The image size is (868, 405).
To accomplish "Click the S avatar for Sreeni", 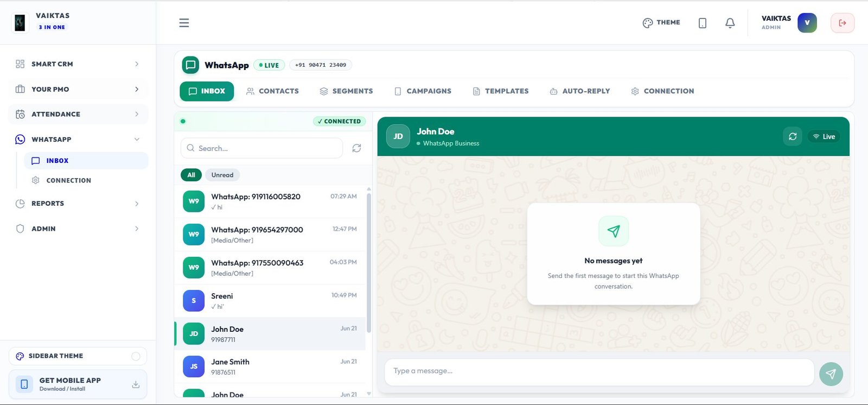I will [x=194, y=301].
